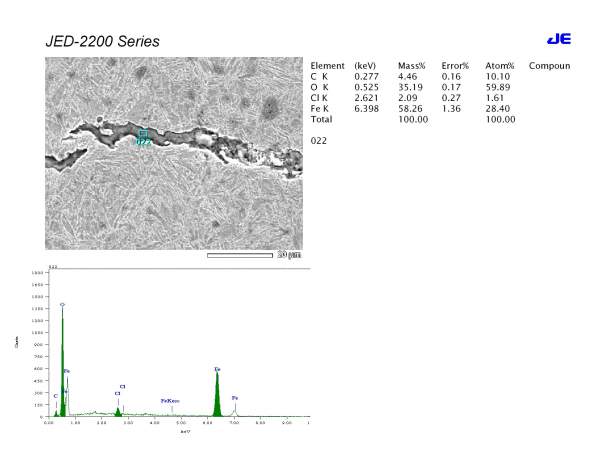600x463 pixels.
Task: Click the keV label under the spectrum axis
Action: [x=185, y=432]
